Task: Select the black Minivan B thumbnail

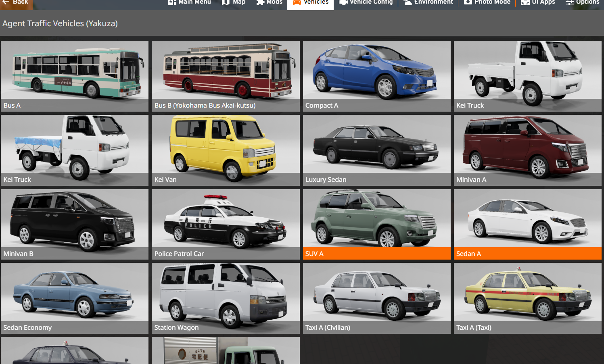Action: [x=75, y=224]
